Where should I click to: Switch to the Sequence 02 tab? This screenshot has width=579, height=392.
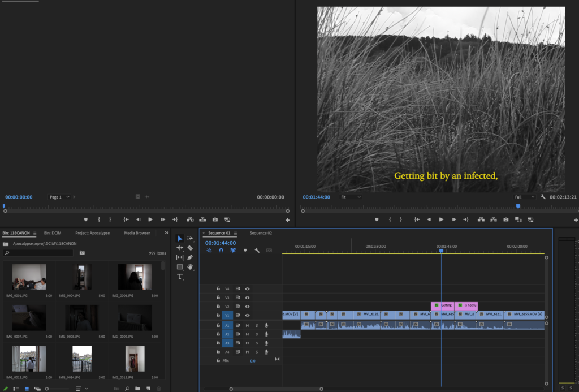[261, 233]
